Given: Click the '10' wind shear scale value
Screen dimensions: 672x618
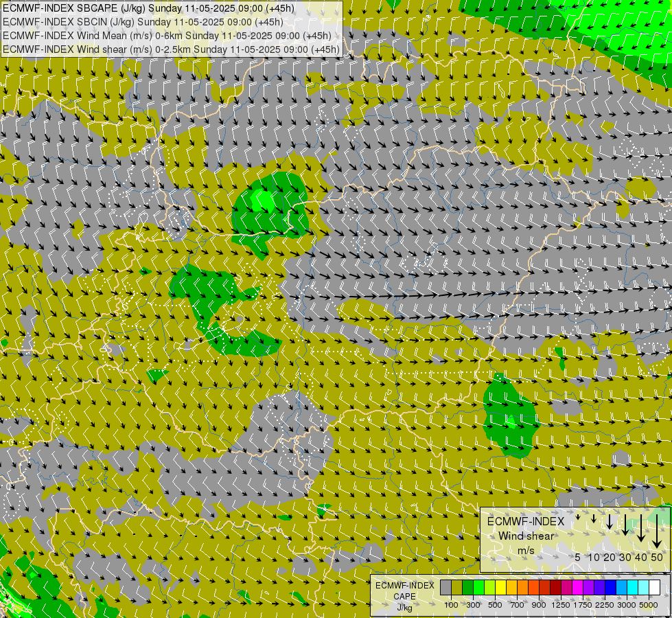Looking at the screenshot, I should [594, 557].
